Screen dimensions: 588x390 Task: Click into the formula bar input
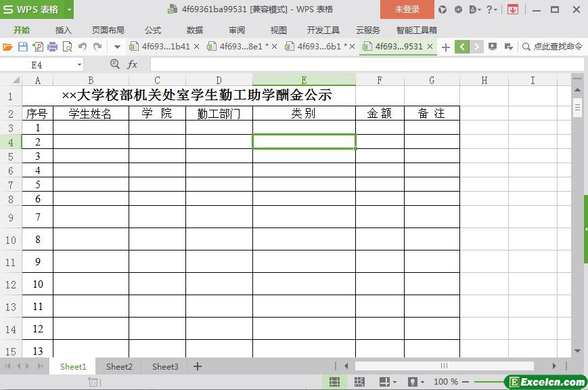367,64
